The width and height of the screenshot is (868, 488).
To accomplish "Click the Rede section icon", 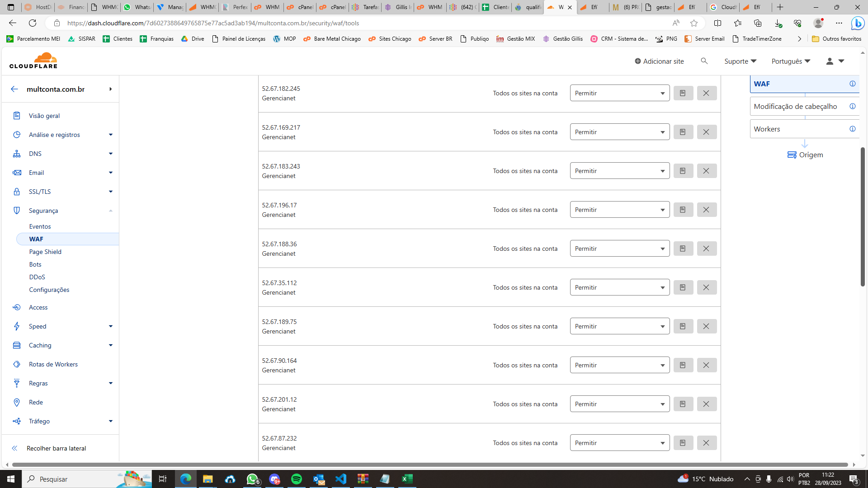I will [x=17, y=402].
